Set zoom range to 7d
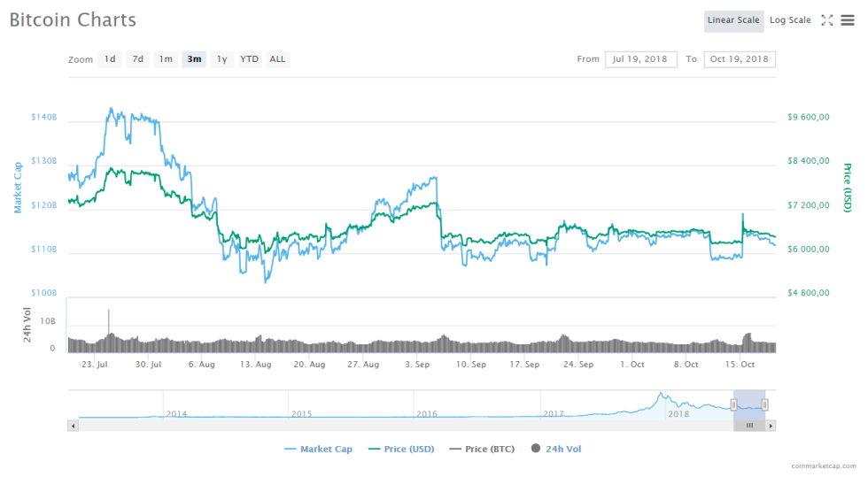 (x=137, y=59)
